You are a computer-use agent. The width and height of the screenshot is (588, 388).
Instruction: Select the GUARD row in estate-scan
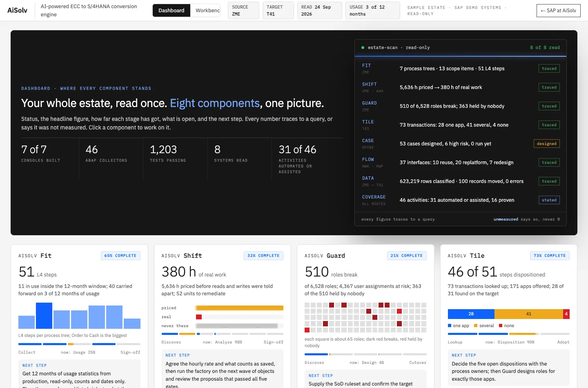[x=461, y=106]
